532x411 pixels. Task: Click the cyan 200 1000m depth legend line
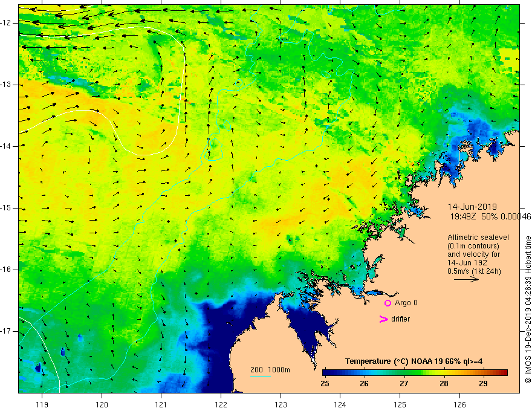pyautogui.click(x=260, y=376)
